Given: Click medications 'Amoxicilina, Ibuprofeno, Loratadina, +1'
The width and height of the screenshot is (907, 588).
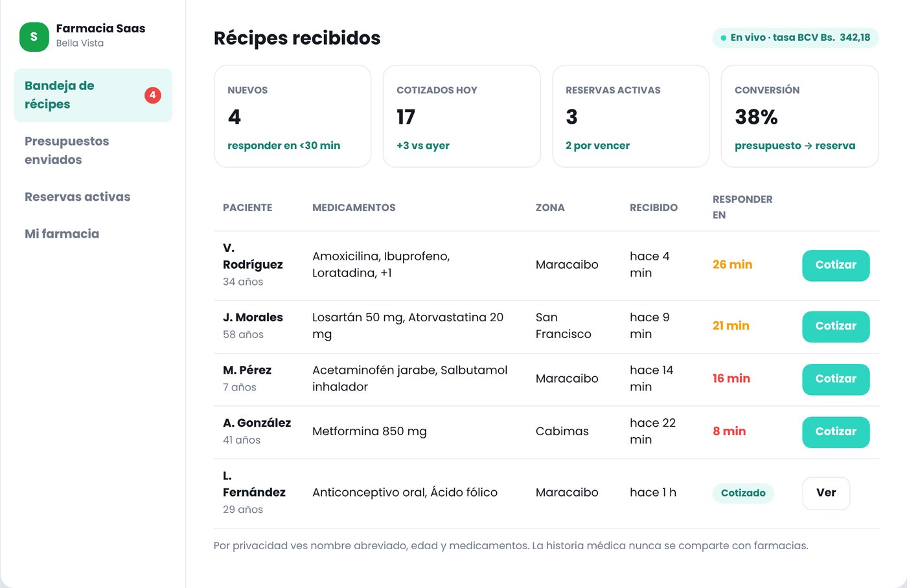Looking at the screenshot, I should (381, 265).
